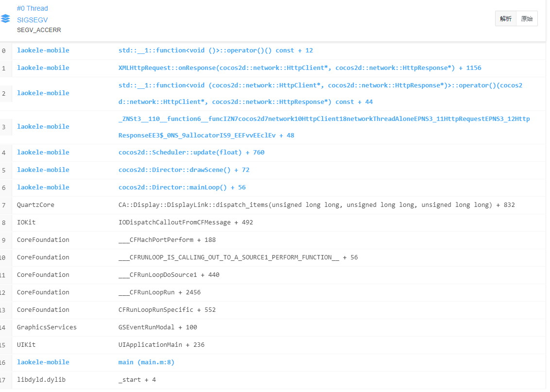Select the QuartzCore module name
Image resolution: width=550 pixels, height=392 pixels.
click(x=35, y=205)
